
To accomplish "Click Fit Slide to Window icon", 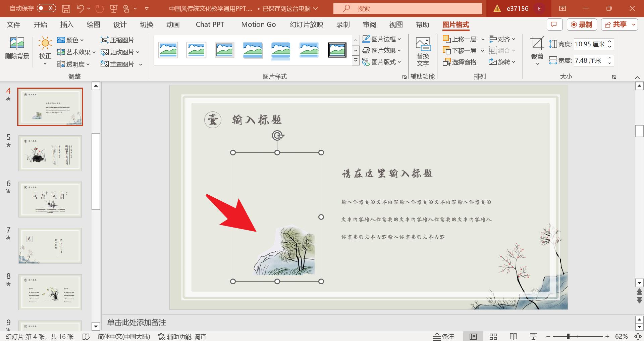I will pos(638,336).
